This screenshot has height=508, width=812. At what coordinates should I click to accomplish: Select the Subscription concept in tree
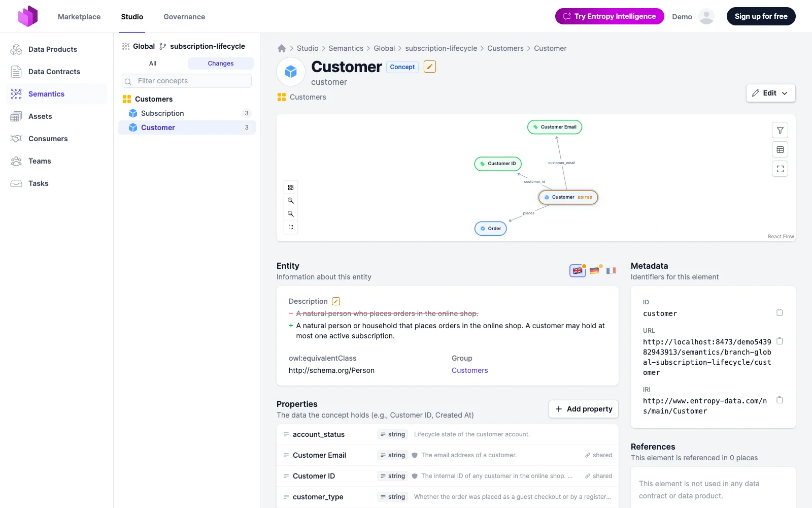[x=187, y=113]
